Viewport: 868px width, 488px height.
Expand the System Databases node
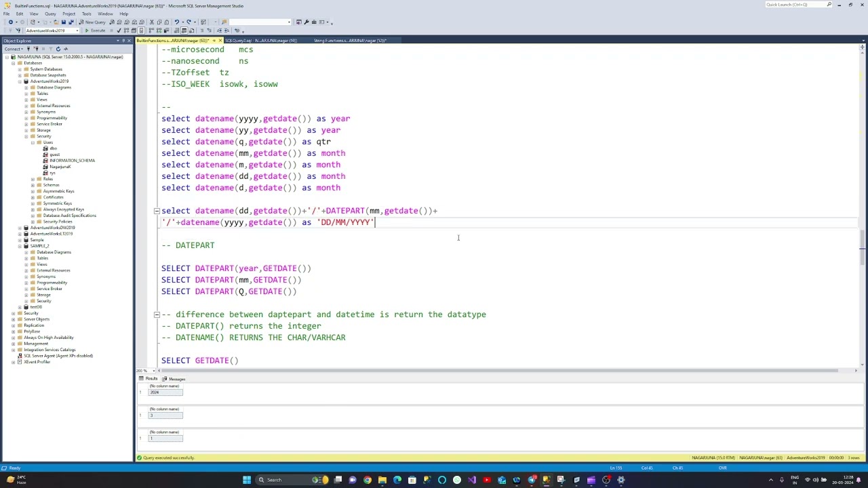click(20, 69)
